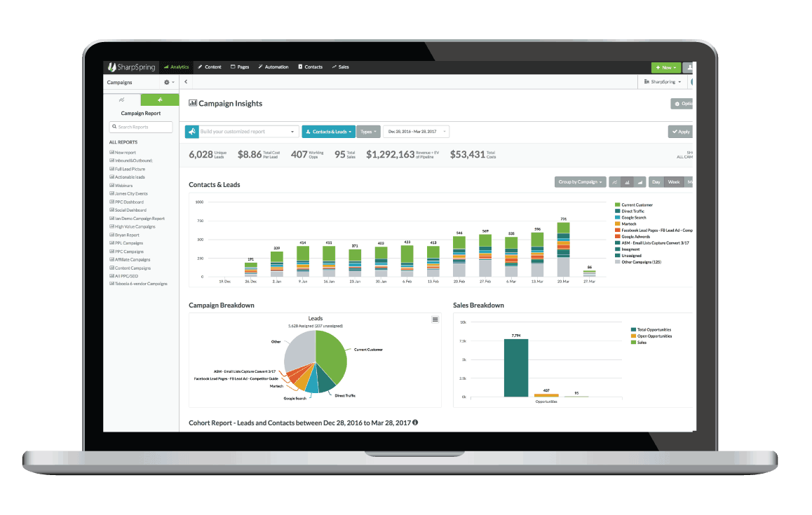Click the Search Reports input field
812x515 pixels.
[x=140, y=127]
